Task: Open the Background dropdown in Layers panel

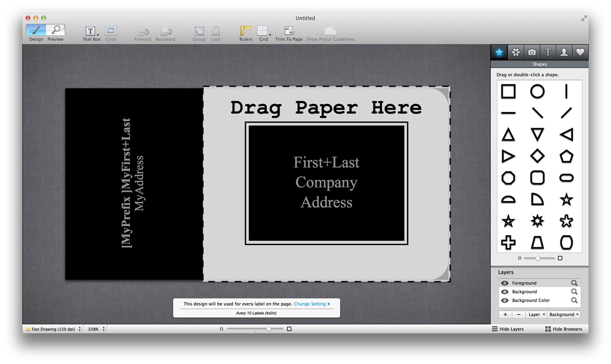Action: [x=564, y=315]
